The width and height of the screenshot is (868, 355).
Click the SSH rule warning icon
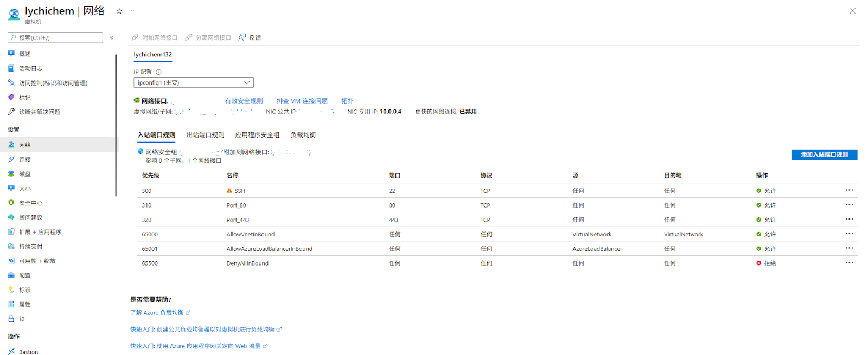coord(229,191)
